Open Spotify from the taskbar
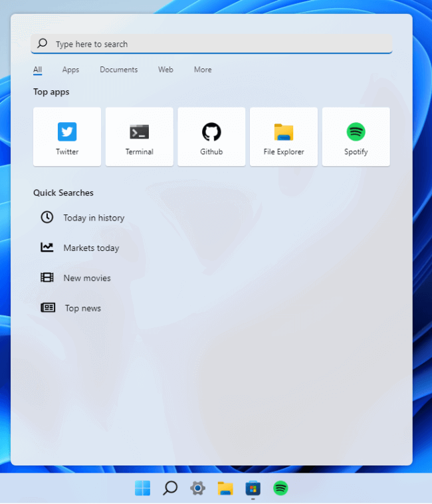Viewport: 432px width, 504px height. tap(280, 488)
